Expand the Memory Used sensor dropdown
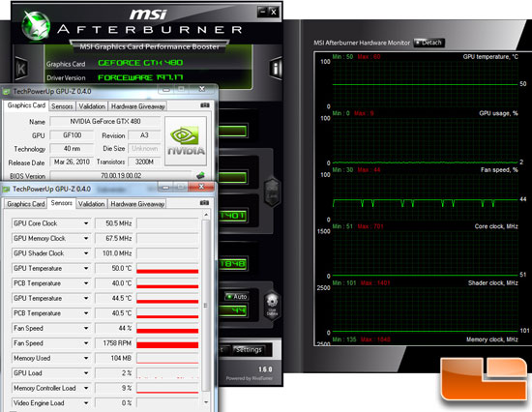 86,358
